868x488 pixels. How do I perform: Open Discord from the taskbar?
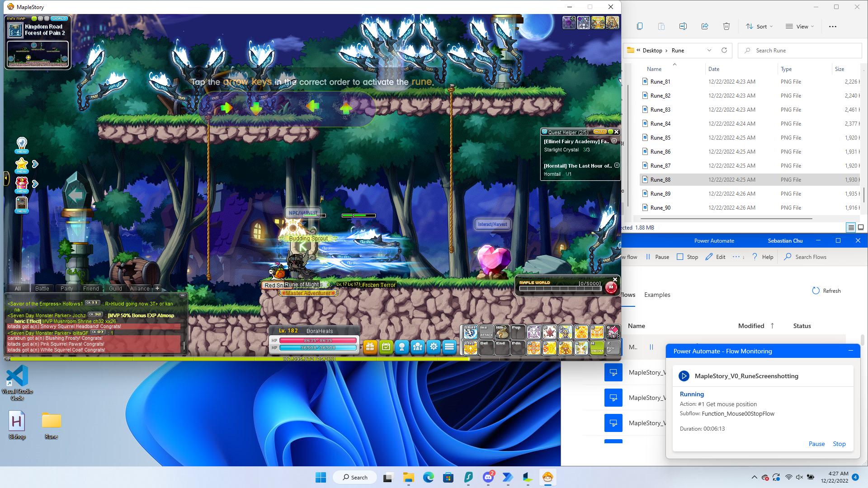pos(488,477)
